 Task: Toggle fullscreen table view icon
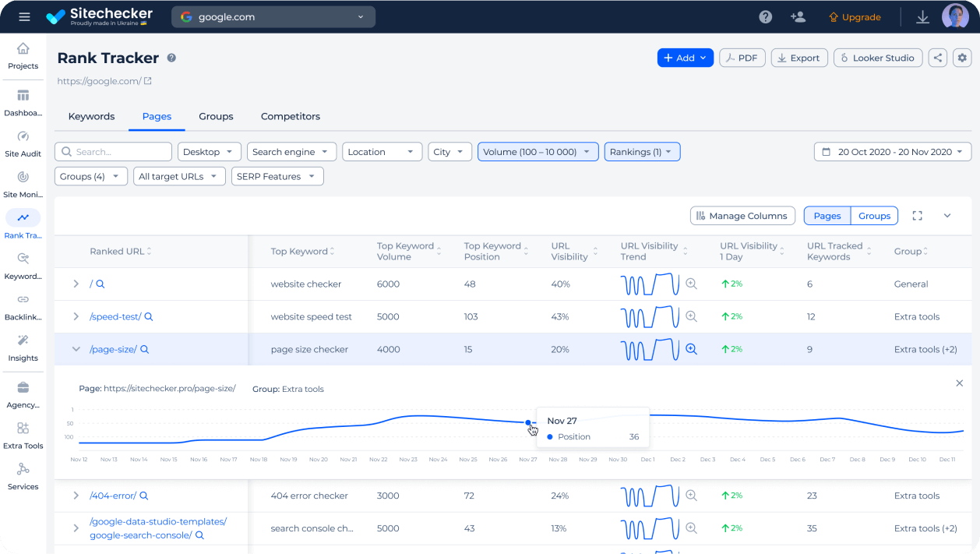[917, 216]
